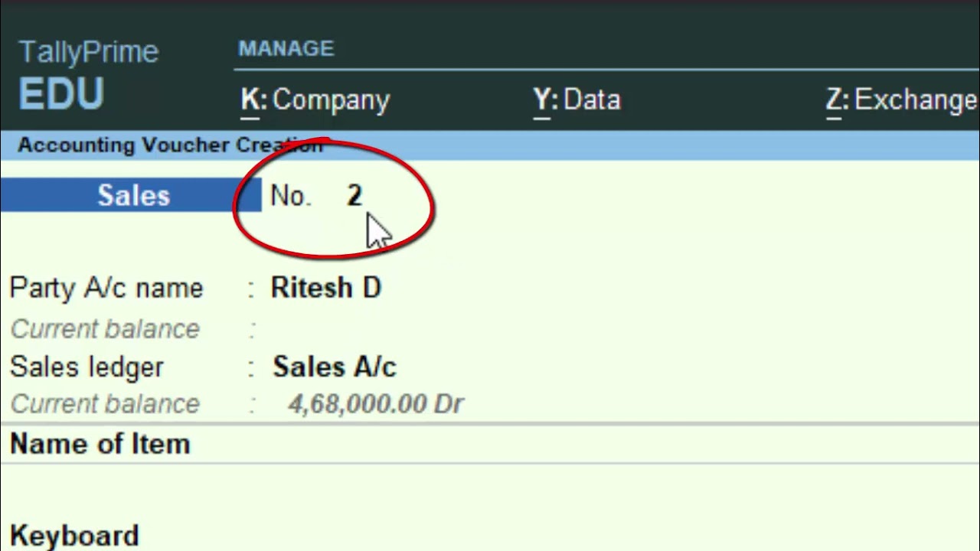
Task: Click the Ritesh D party name field
Action: tap(326, 289)
